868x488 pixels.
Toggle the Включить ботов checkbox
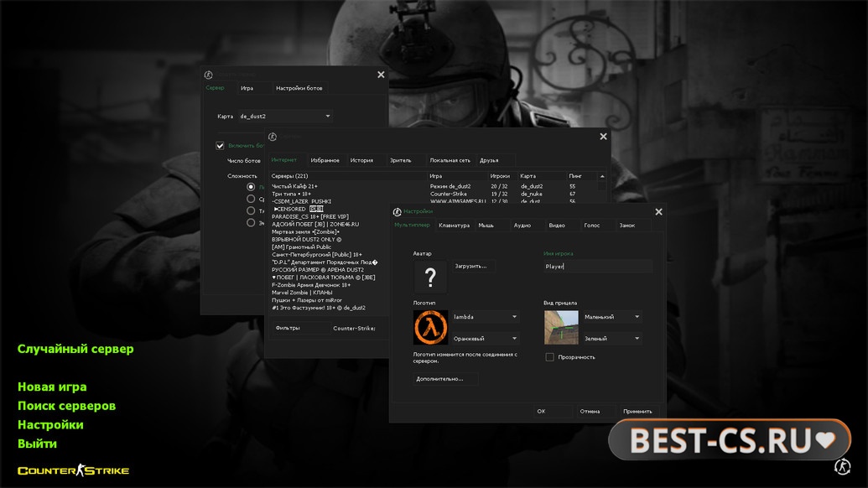click(220, 146)
